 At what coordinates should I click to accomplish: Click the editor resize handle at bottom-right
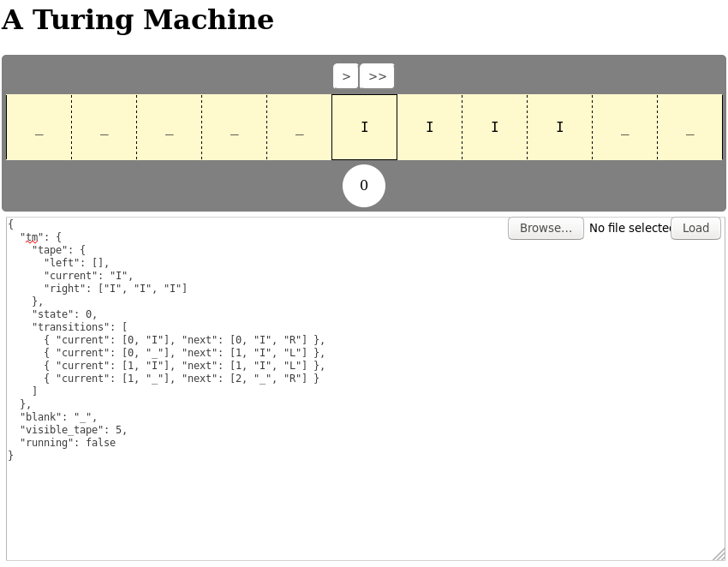coord(719,557)
